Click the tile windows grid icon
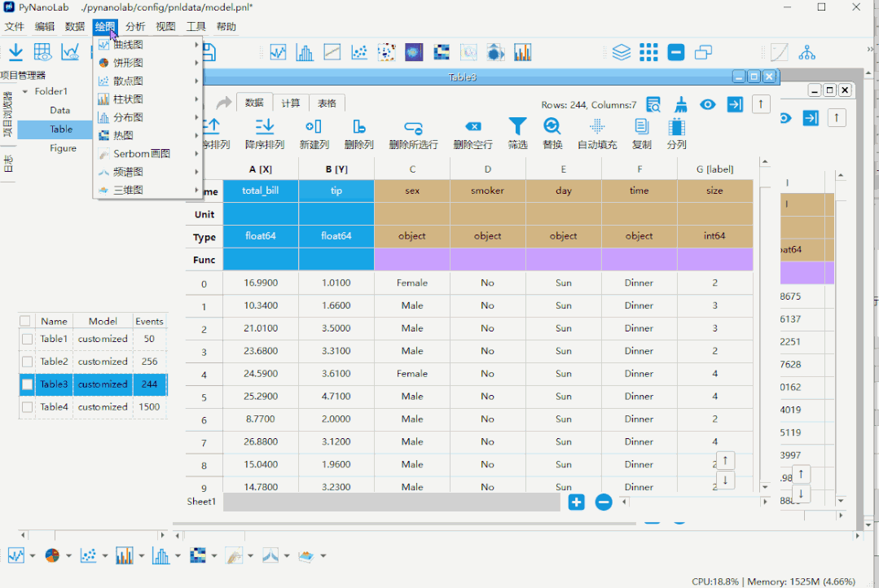Image resolution: width=879 pixels, height=588 pixels. (x=648, y=52)
